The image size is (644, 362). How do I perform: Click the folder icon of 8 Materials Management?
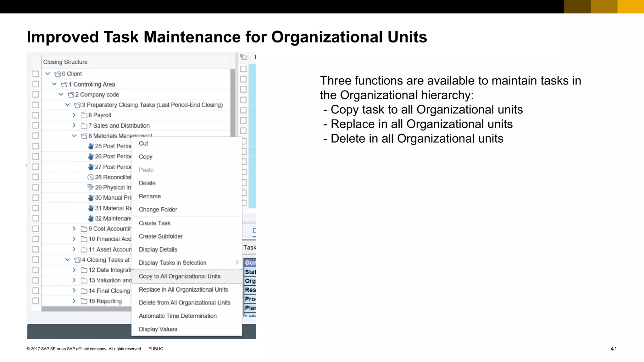pyautogui.click(x=84, y=136)
